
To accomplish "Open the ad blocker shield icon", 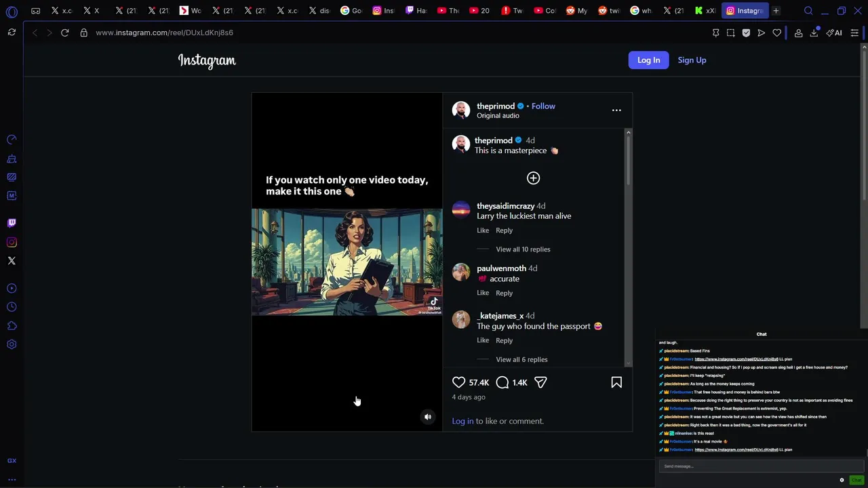I will (746, 33).
